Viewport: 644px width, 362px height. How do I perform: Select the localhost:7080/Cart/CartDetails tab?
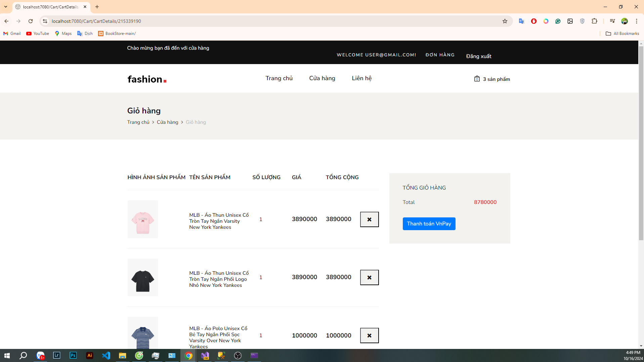click(x=51, y=7)
